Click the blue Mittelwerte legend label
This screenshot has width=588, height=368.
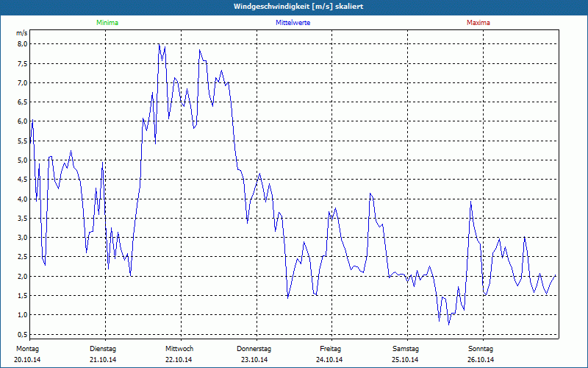click(x=293, y=23)
